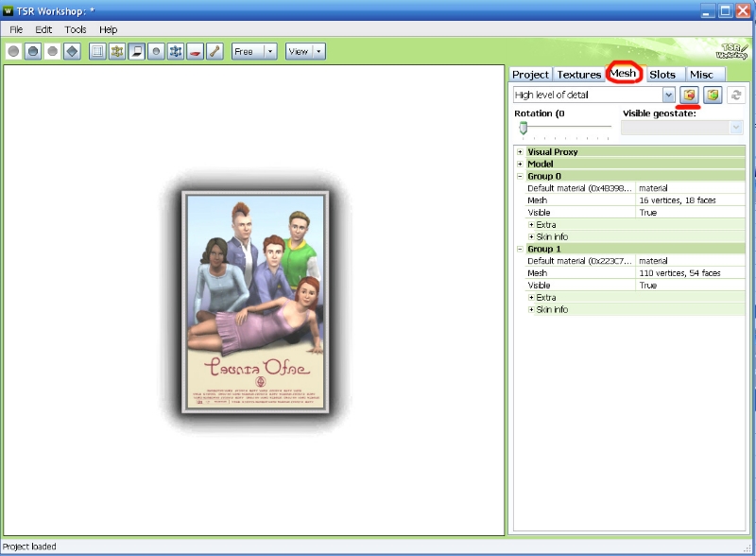Open the Tools menu
Screen dimensions: 756x556
click(76, 29)
